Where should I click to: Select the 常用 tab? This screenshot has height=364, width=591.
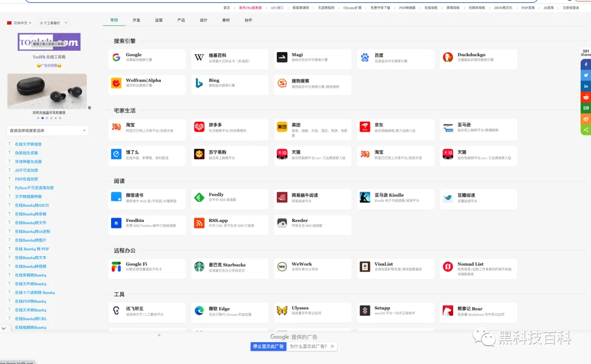click(x=114, y=20)
